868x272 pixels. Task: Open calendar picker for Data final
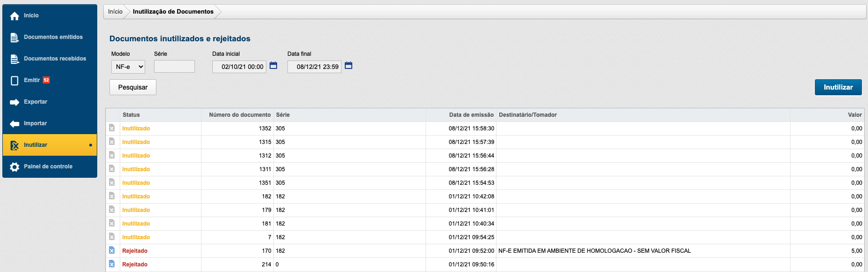[349, 66]
